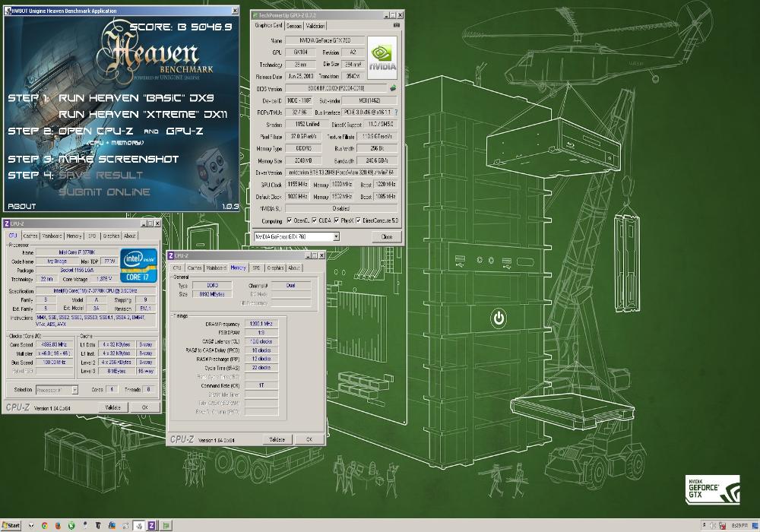
Task: Click Validate in the CPU-Z CPU window
Action: pyautogui.click(x=113, y=407)
